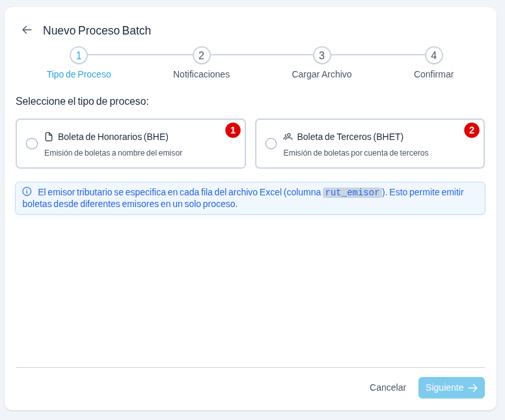Click the red badge numbered 1
505x420 pixels.
tap(233, 130)
